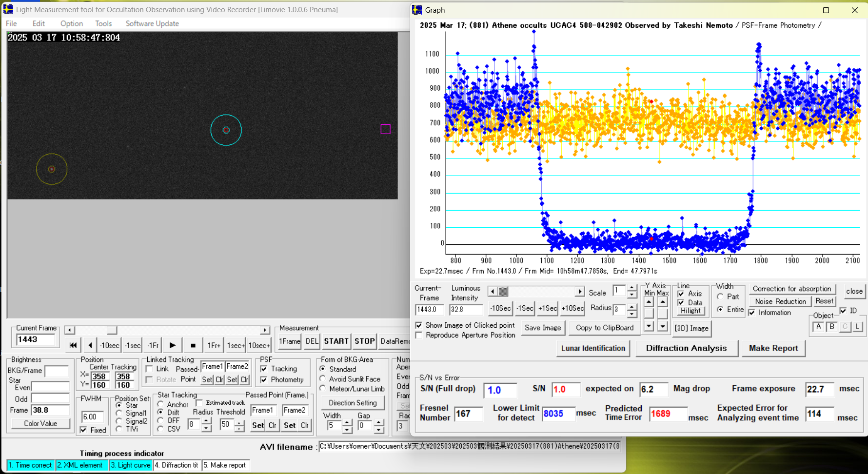Click right arrow of graph frame scrollbar

(579, 292)
